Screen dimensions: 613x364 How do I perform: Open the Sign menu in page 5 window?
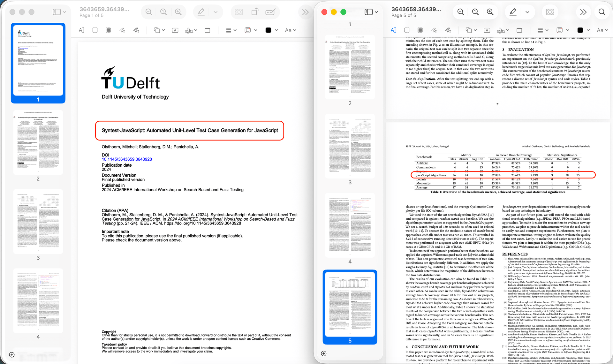(x=503, y=30)
